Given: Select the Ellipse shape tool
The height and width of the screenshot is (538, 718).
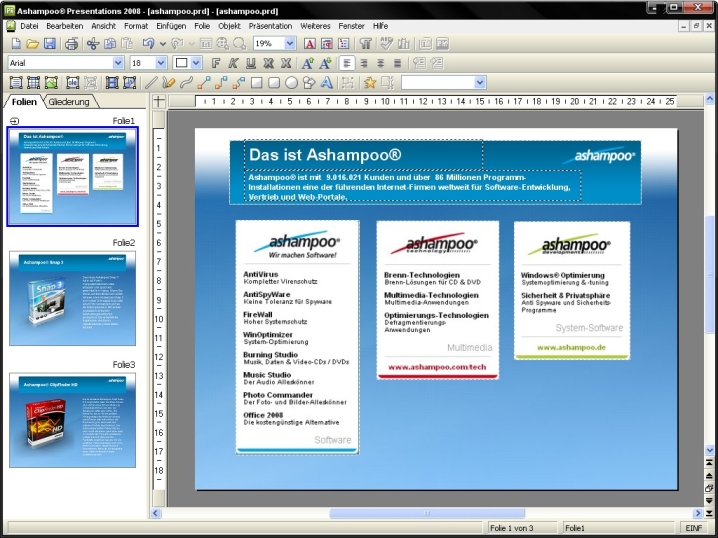Looking at the screenshot, I should point(291,83).
